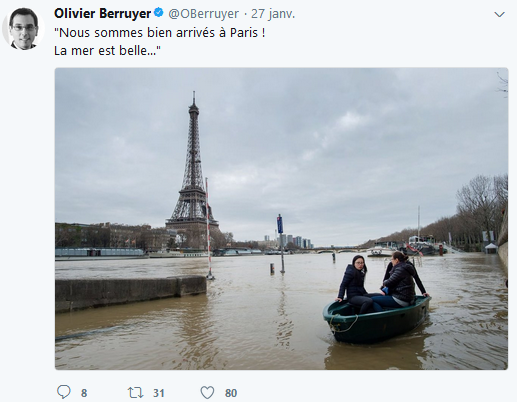
Task: Click the blue sign post in the water
Action: [x=281, y=243]
